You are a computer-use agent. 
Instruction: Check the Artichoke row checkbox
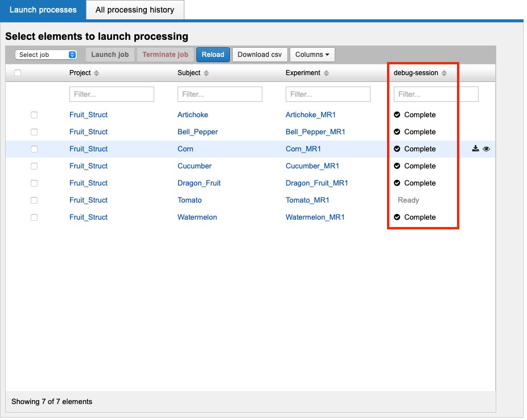[x=34, y=115]
